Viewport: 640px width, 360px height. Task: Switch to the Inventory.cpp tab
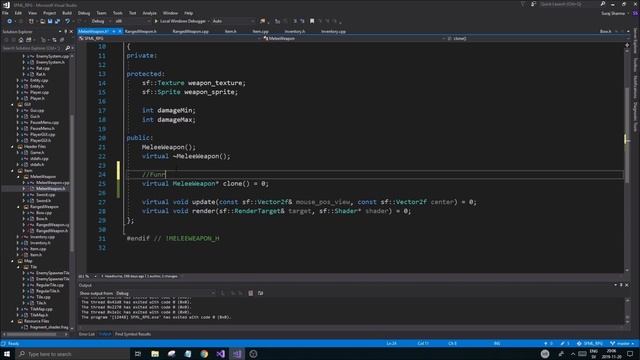click(x=333, y=31)
